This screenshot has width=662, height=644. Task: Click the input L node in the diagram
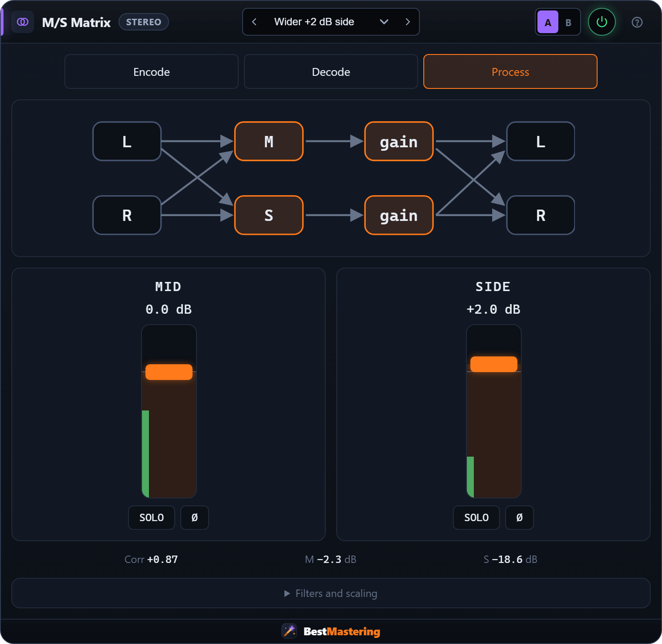click(x=127, y=141)
